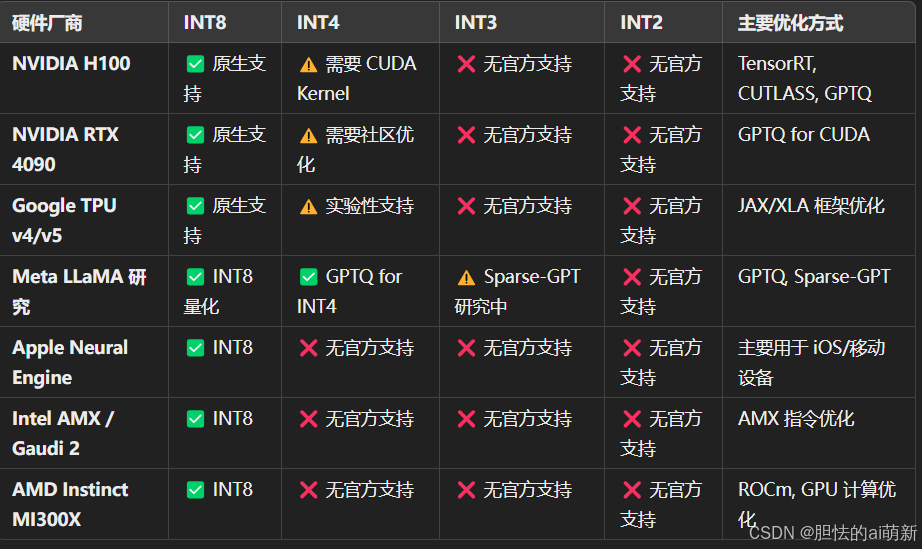Image resolution: width=922 pixels, height=549 pixels.
Task: Click red cross in Meta LLaMA INT2 cell
Action: click(x=632, y=277)
